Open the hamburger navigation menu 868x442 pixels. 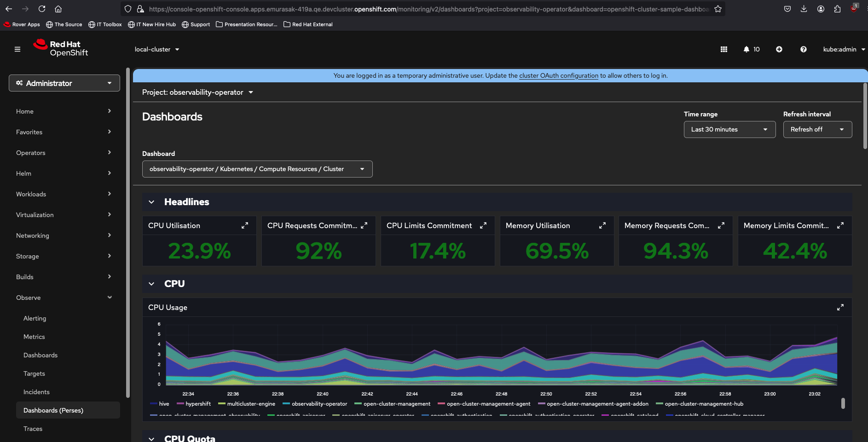point(17,49)
